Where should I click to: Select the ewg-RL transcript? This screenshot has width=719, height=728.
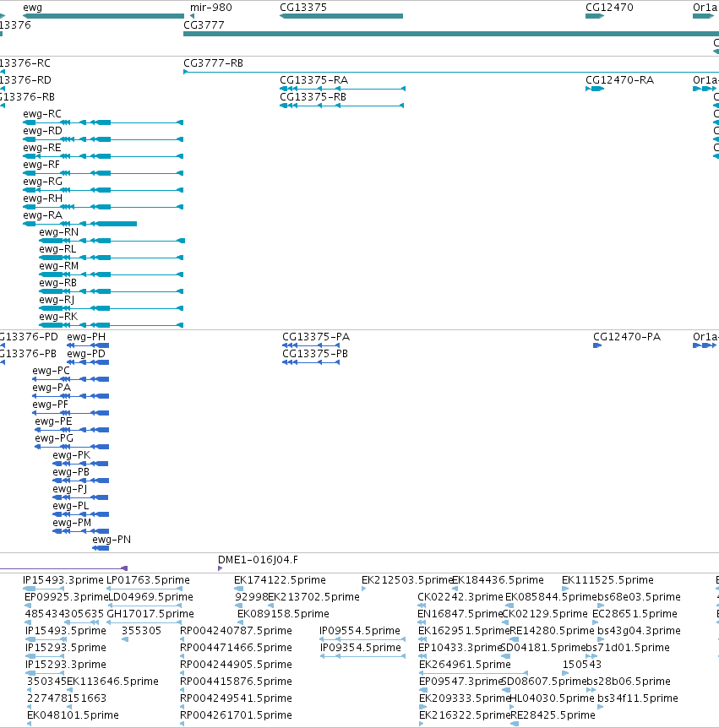(111, 258)
